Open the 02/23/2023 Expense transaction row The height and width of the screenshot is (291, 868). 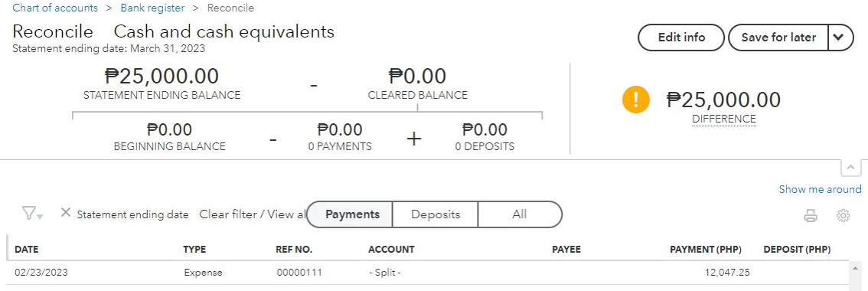427,273
